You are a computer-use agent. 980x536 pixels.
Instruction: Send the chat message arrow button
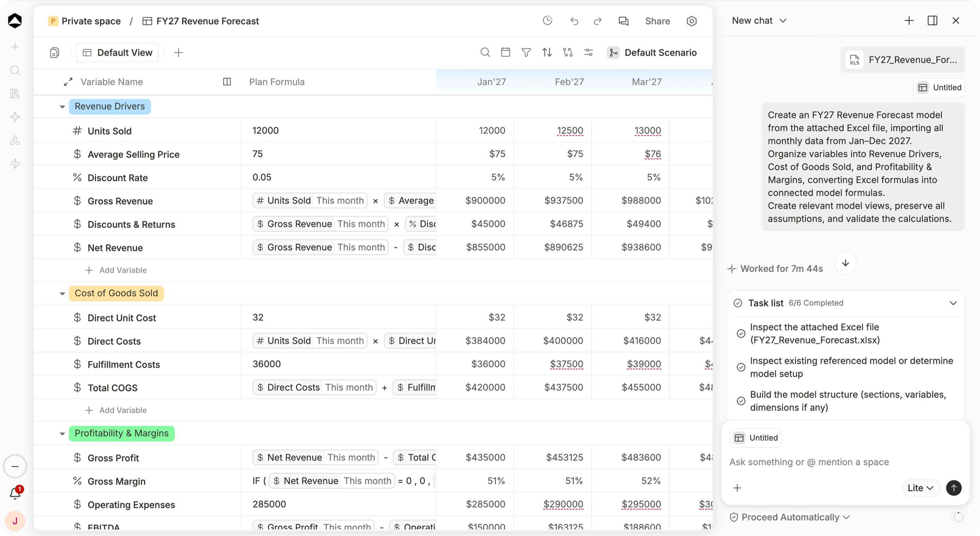click(x=954, y=488)
